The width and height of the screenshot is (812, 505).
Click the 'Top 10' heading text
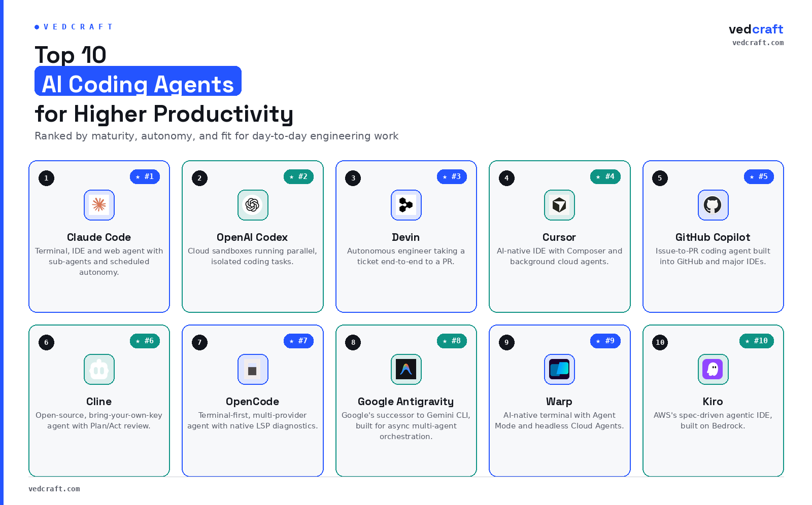(71, 55)
